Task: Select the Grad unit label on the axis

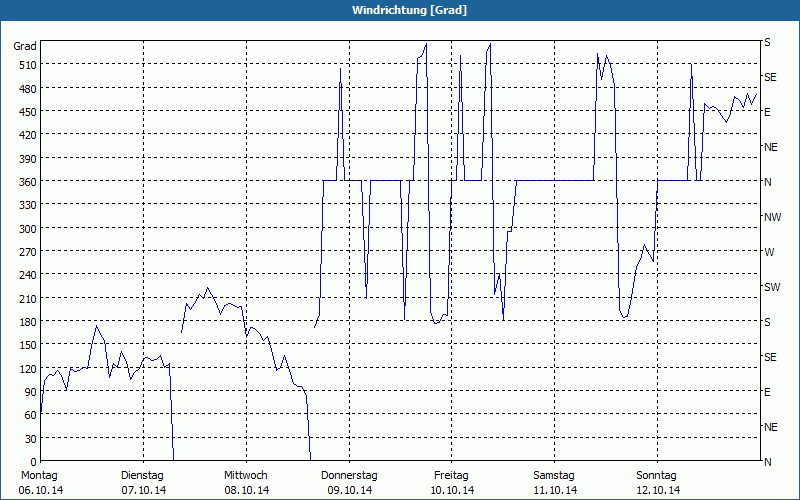Action: click(x=25, y=46)
